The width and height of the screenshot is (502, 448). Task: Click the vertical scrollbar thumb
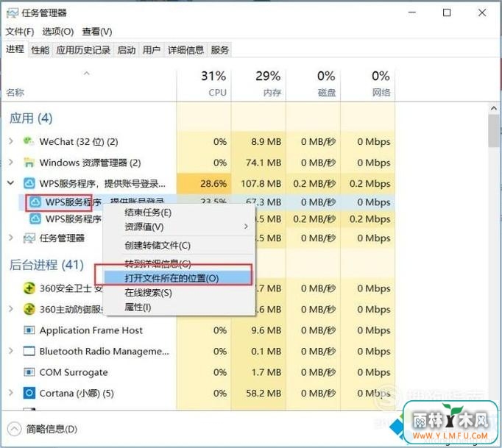(x=494, y=130)
